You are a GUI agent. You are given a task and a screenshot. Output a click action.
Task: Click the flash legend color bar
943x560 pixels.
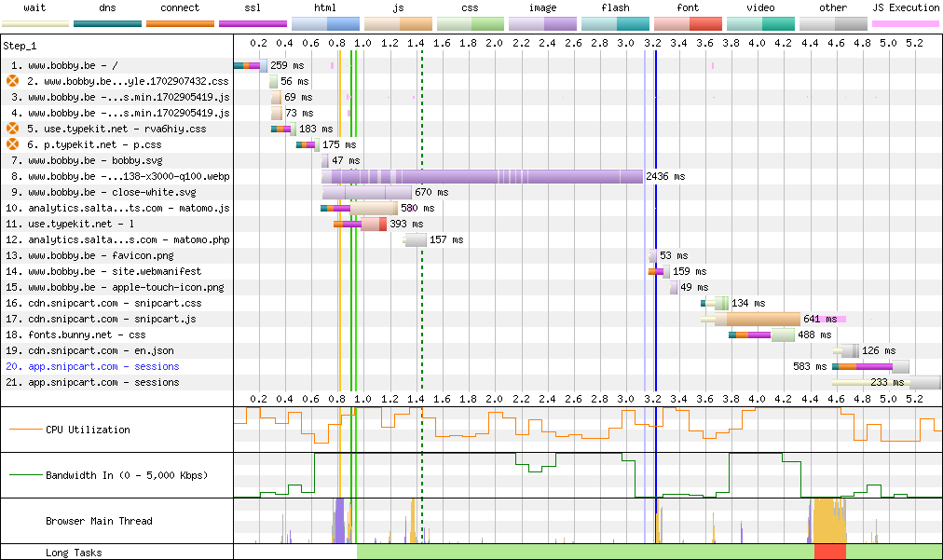pyautogui.click(x=615, y=24)
